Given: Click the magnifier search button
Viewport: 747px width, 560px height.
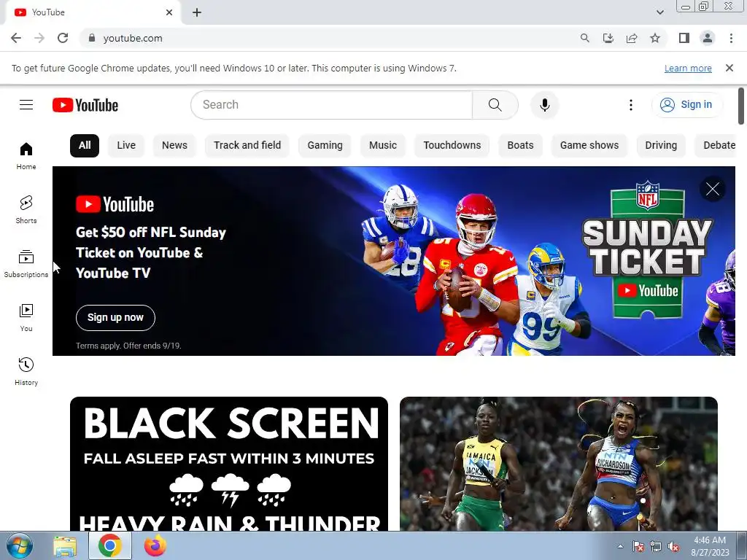Looking at the screenshot, I should [x=495, y=105].
